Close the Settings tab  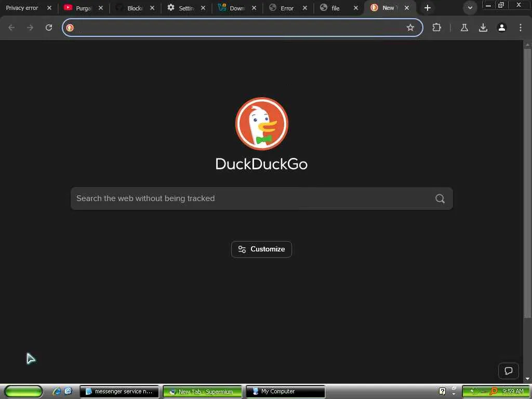[203, 8]
